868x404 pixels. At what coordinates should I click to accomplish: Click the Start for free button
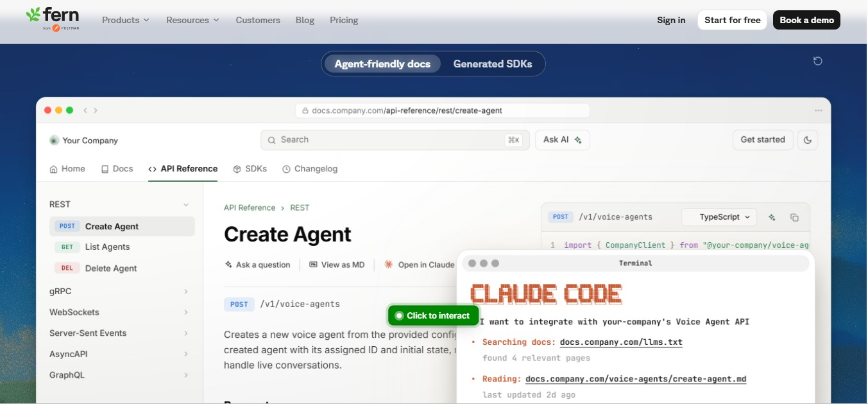coord(732,20)
